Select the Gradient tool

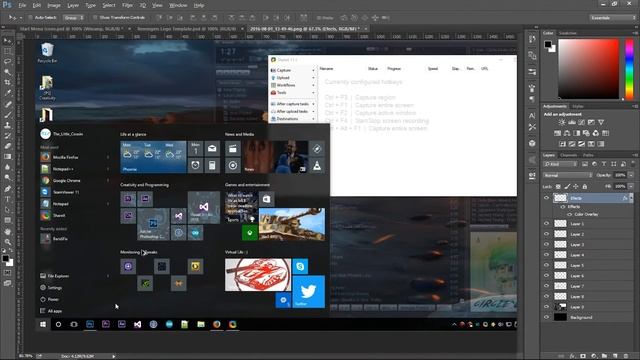click(x=7, y=157)
